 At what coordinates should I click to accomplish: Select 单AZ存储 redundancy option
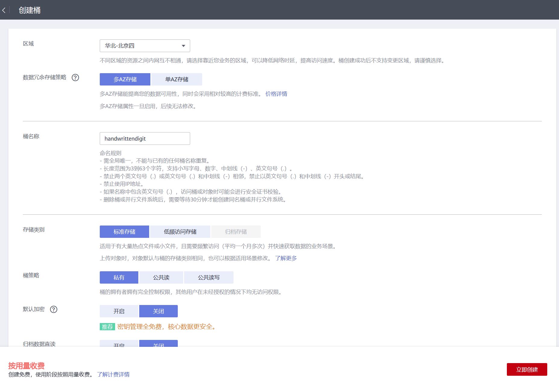pos(177,79)
